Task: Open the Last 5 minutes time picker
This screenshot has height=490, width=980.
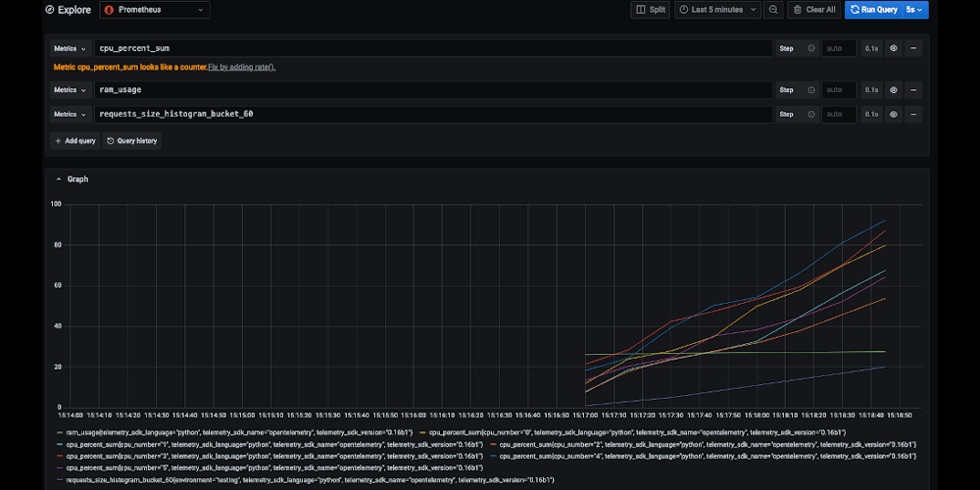Action: click(x=717, y=10)
